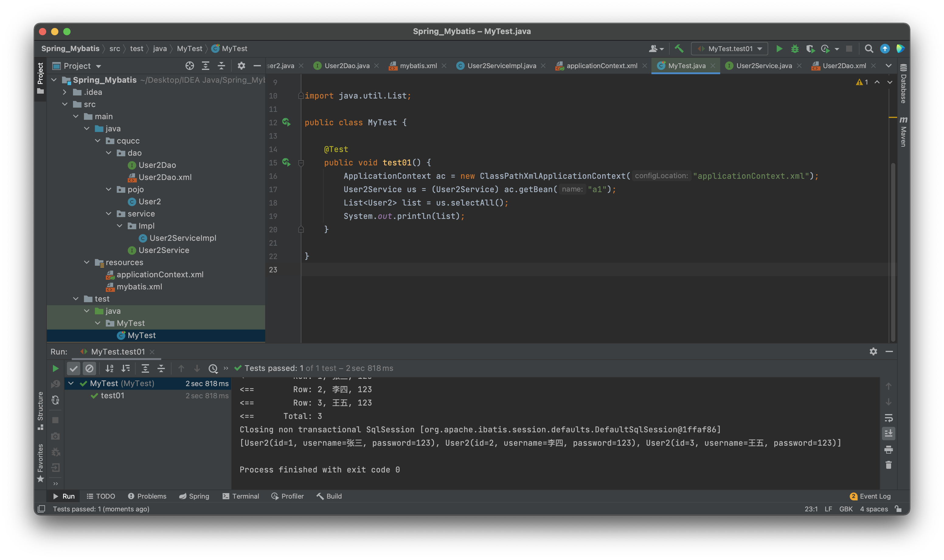Toggle soft-wrap in console output
This screenshot has height=560, width=944.
coord(889,418)
